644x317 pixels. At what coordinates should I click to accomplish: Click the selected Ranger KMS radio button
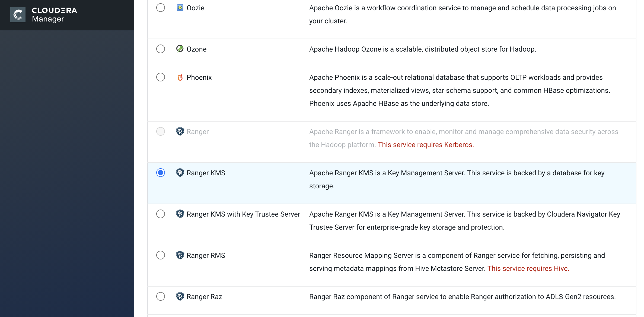pos(161,173)
